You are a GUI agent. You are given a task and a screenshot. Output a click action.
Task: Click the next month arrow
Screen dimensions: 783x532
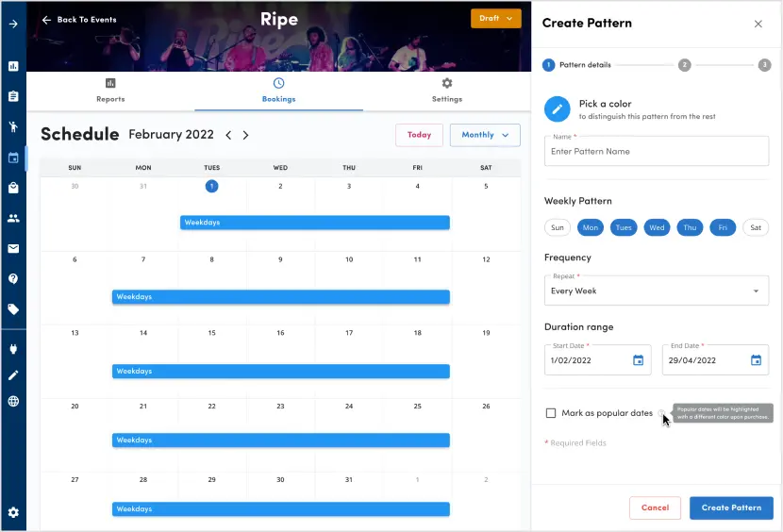click(x=245, y=135)
